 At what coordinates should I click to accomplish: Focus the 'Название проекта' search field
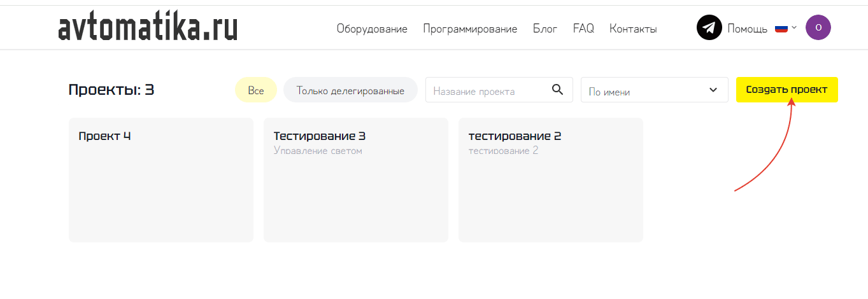(x=487, y=90)
